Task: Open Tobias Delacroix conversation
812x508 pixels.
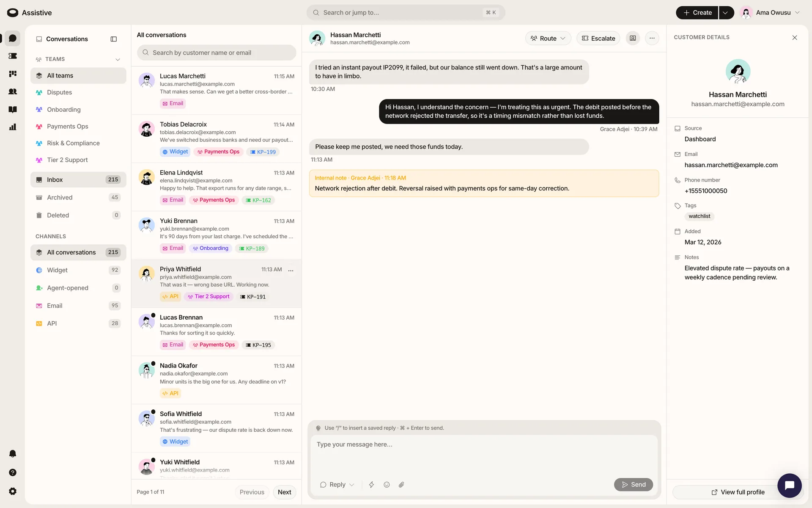Action: pos(217,138)
